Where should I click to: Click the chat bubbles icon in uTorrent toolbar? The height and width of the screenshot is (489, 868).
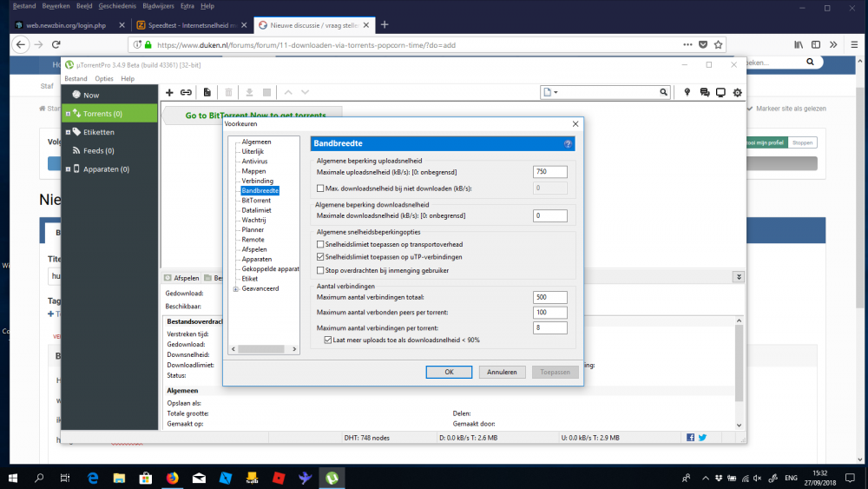(x=704, y=92)
